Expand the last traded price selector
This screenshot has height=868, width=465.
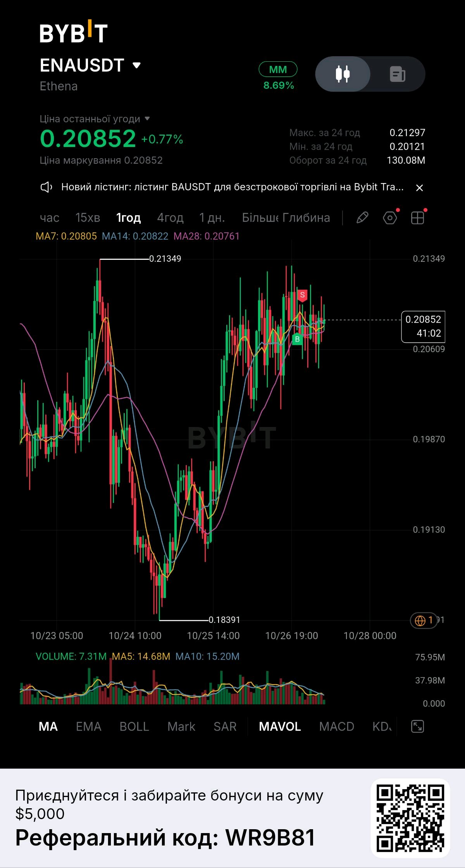pyautogui.click(x=95, y=119)
